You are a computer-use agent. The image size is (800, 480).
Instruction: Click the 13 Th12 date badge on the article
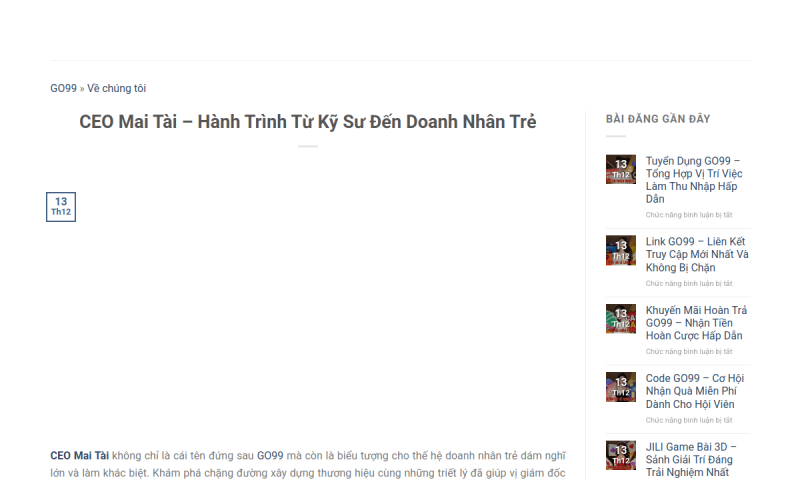(x=61, y=207)
